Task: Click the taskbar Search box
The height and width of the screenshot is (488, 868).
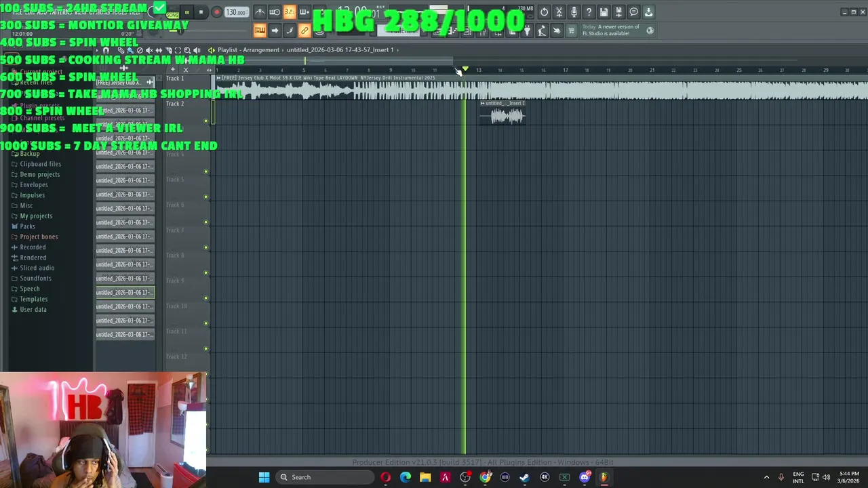Action: click(326, 477)
